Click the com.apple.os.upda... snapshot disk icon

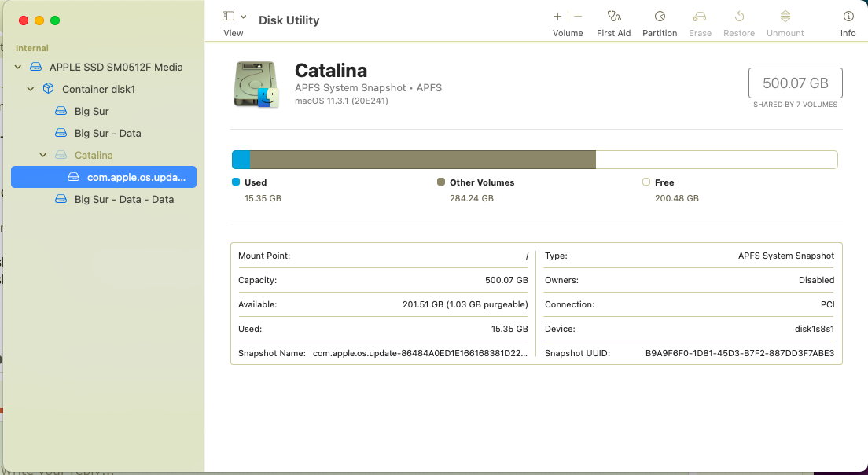pos(74,177)
